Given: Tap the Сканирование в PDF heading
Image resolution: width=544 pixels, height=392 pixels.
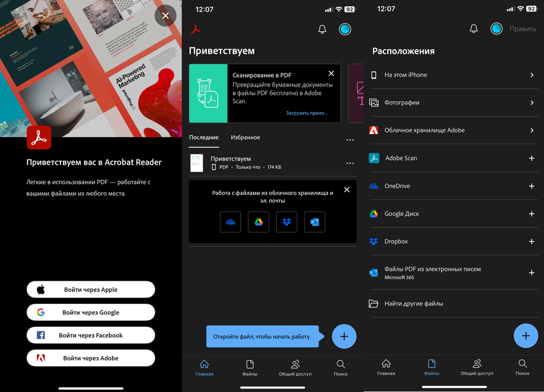Looking at the screenshot, I should coord(262,76).
